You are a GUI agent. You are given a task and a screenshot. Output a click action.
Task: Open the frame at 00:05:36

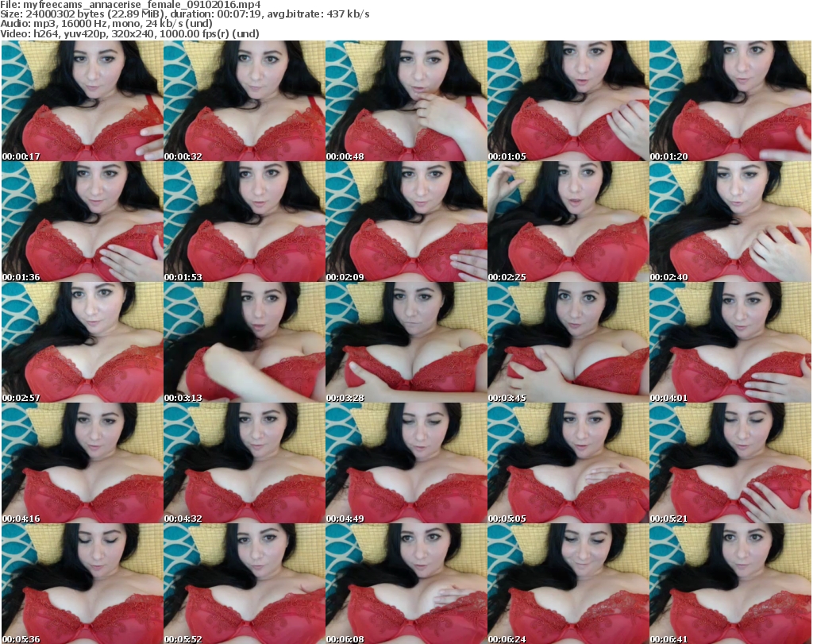pos(82,584)
